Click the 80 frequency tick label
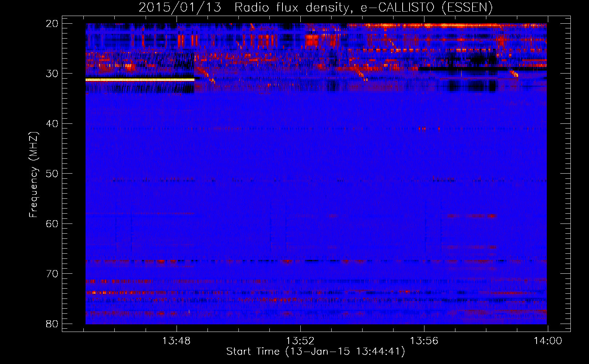The width and height of the screenshot is (589, 364). coord(52,324)
